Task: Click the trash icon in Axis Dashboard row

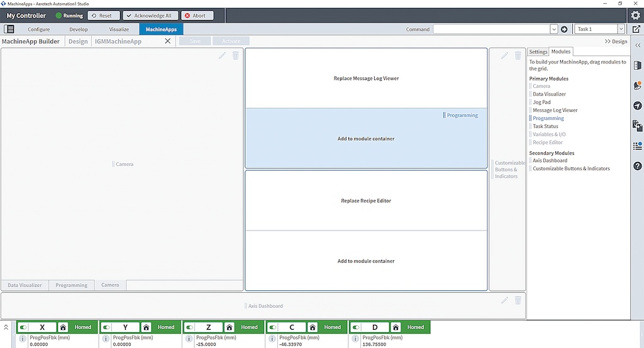Action: (x=518, y=300)
